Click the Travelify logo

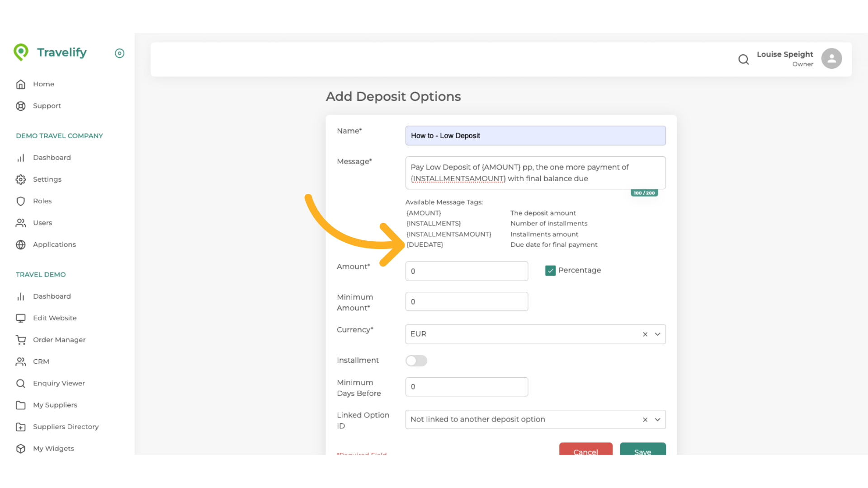tap(50, 52)
